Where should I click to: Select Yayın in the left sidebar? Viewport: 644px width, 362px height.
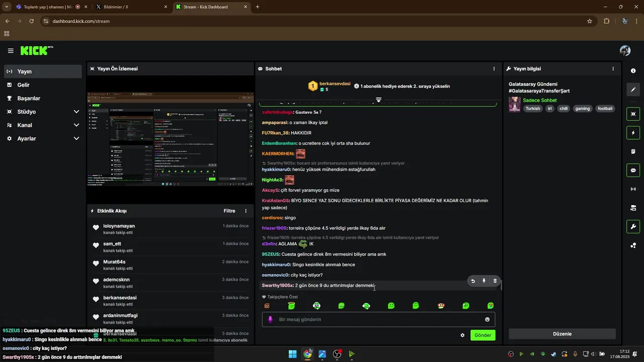pyautogui.click(x=43, y=71)
